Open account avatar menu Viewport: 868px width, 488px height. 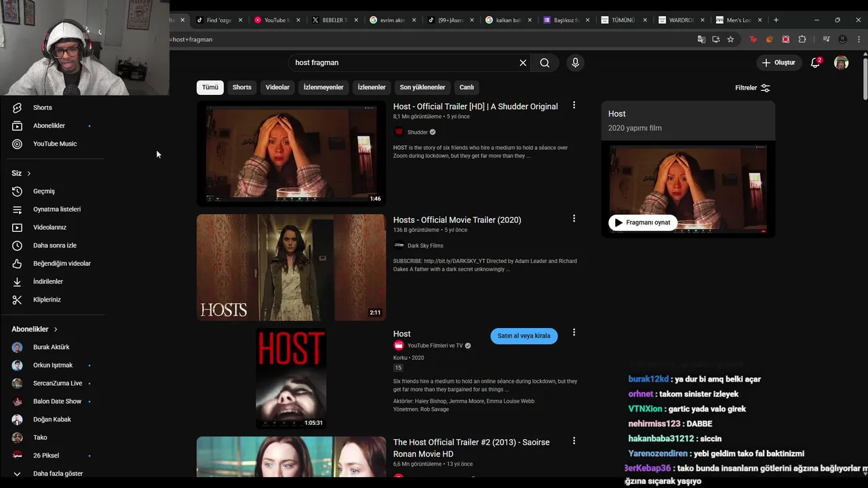[x=841, y=62]
